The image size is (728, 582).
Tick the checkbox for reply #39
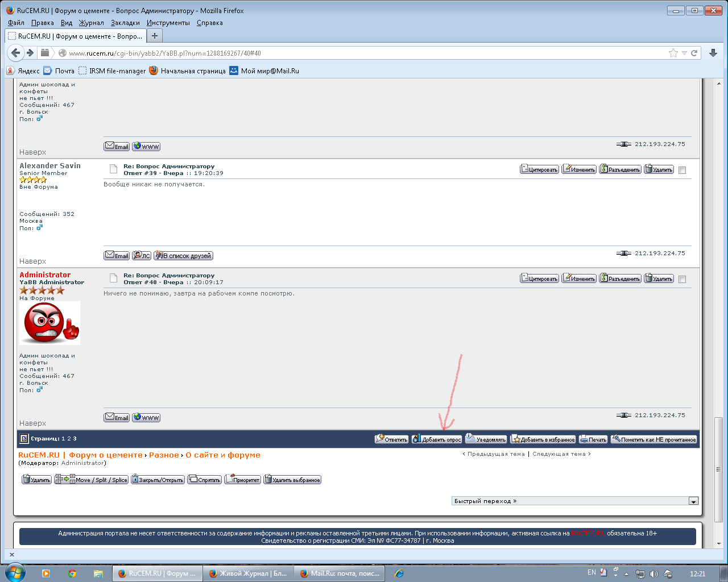[682, 170]
